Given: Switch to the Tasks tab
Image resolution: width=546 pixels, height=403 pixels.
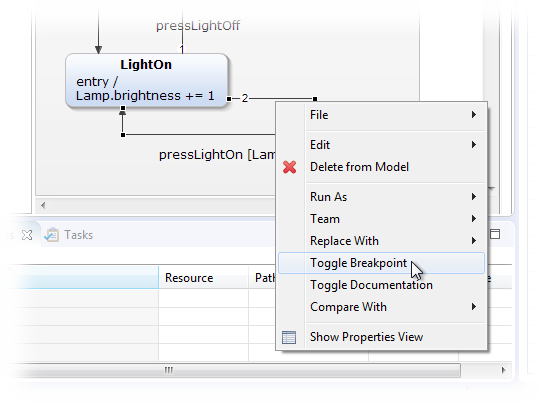Looking at the screenshot, I should [x=69, y=235].
